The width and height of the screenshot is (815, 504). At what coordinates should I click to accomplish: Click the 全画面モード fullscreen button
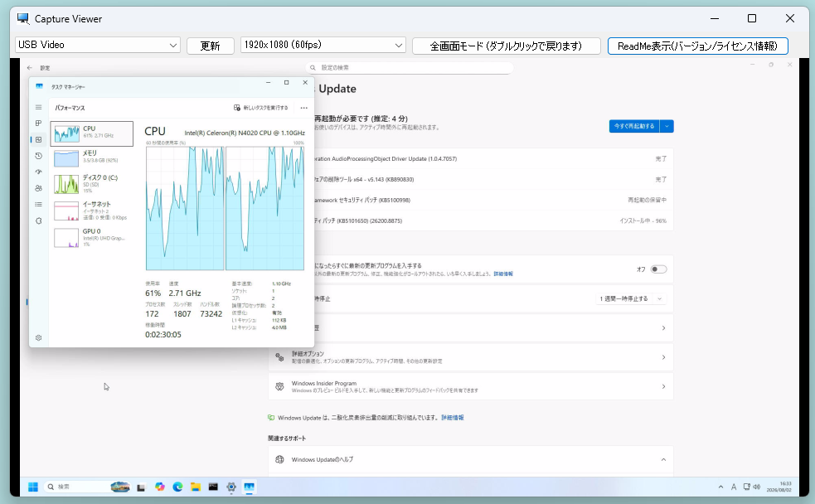(507, 46)
